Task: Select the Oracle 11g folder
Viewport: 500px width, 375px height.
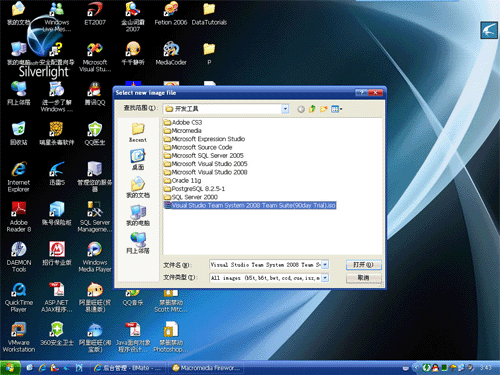Action: [183, 181]
